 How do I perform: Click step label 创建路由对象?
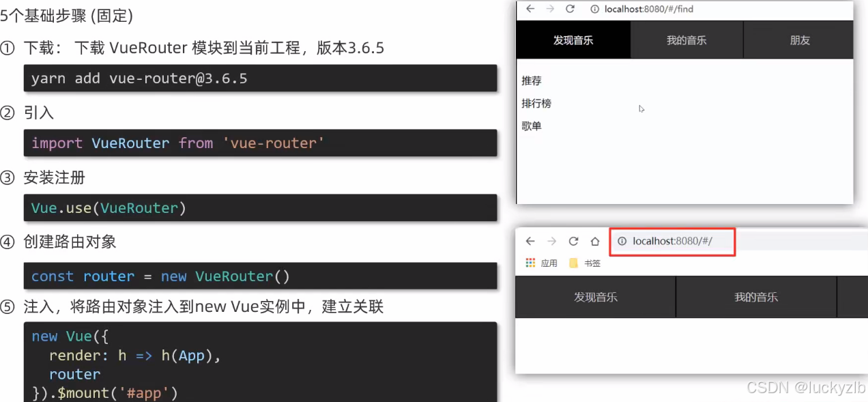[70, 242]
